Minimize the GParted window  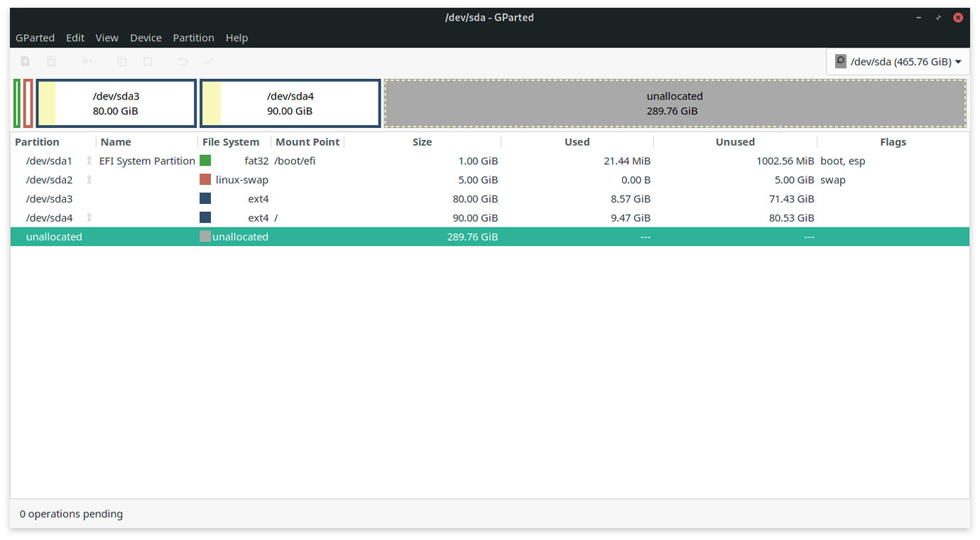point(920,17)
